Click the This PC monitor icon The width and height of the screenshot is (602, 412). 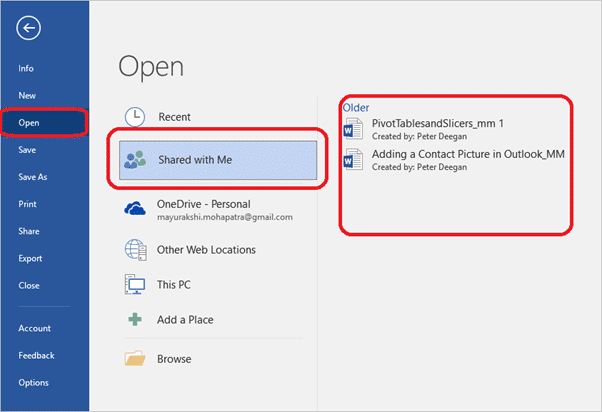click(x=135, y=285)
